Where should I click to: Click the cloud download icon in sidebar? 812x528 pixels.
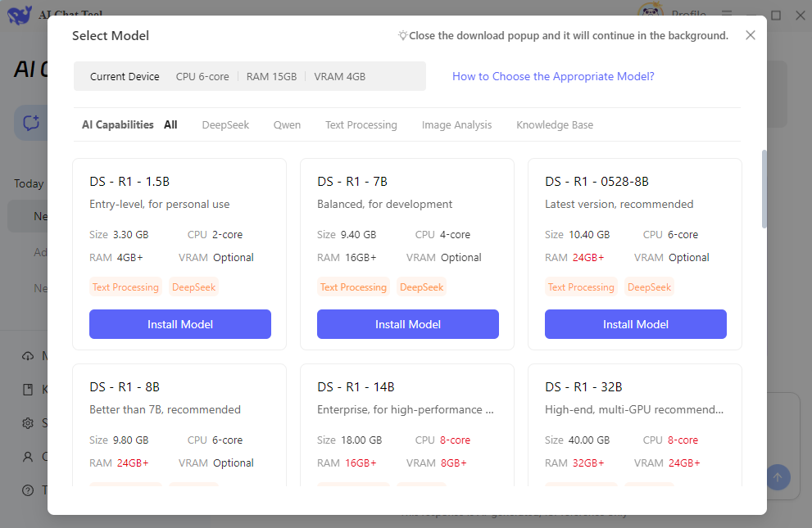(28, 356)
